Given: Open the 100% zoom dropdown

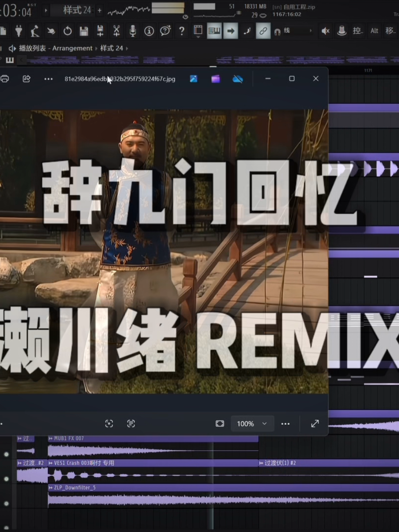Looking at the screenshot, I should click(252, 423).
